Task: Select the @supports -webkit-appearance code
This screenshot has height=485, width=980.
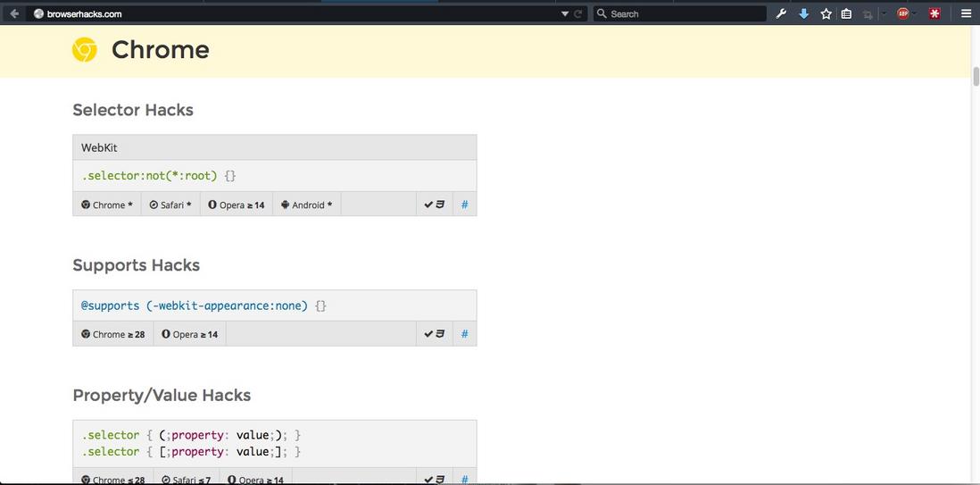Action: point(203,306)
